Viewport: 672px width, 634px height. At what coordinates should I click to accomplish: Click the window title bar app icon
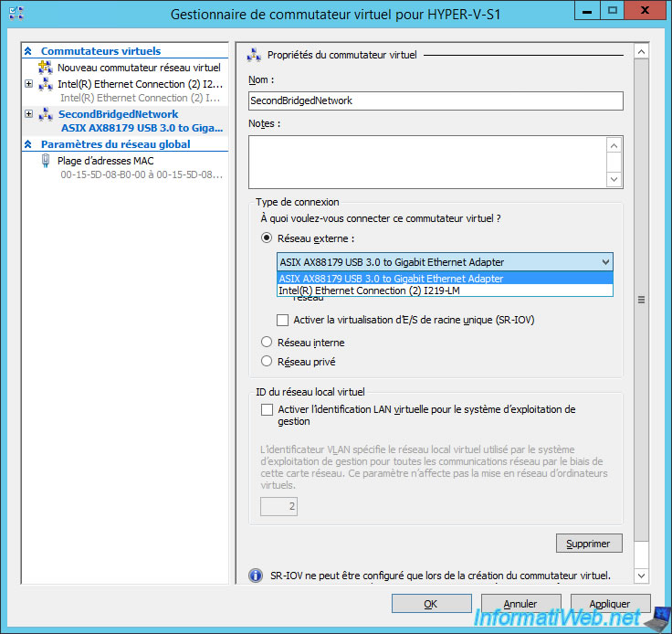(16, 14)
